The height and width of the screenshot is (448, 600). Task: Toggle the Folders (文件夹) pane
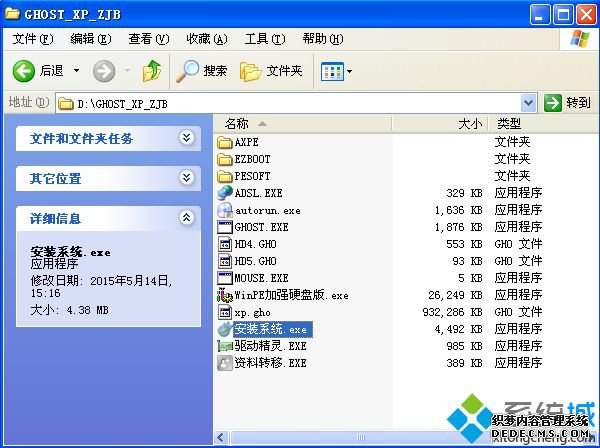(272, 71)
